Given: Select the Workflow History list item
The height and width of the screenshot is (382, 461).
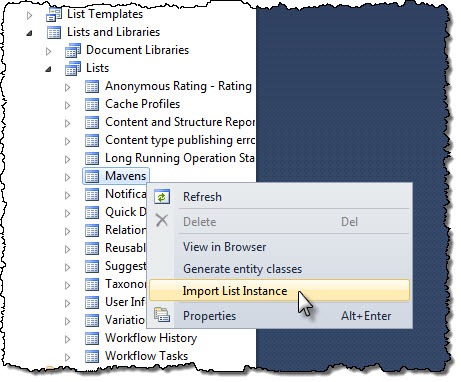Looking at the screenshot, I should [151, 338].
